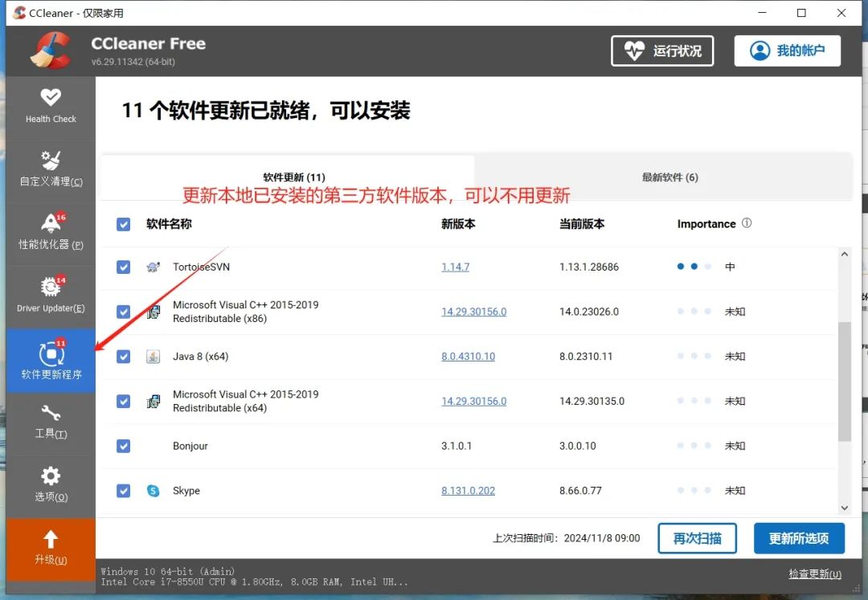Open the 性能优化器 section
This screenshot has width=868, height=600.
click(51, 231)
